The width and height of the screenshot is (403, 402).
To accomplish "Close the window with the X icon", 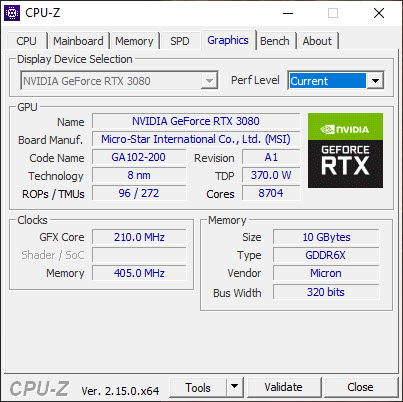I will [x=379, y=13].
